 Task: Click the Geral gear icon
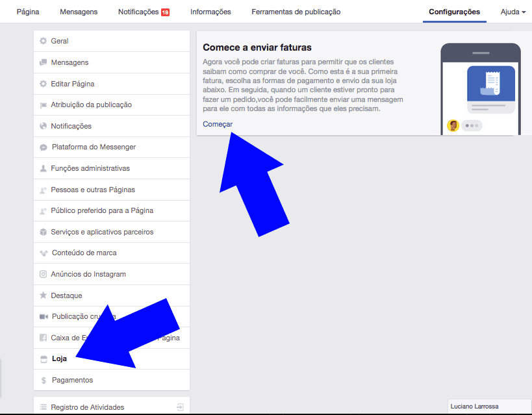43,41
